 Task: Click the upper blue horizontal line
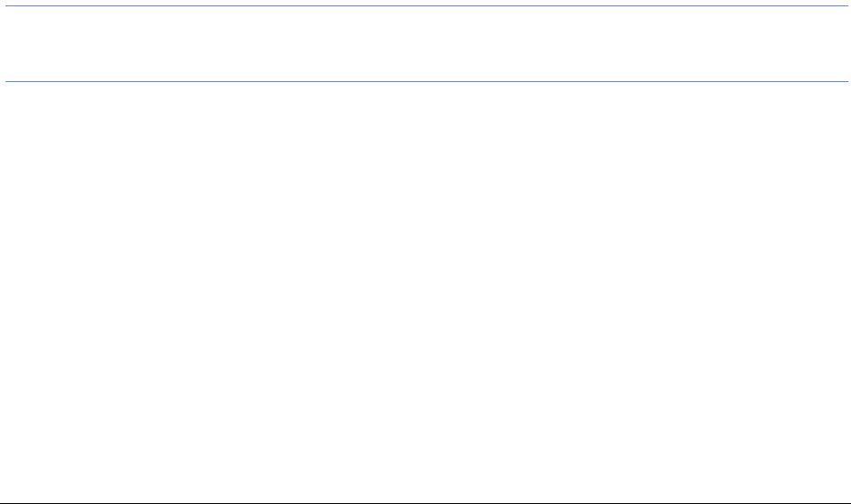click(x=425, y=7)
